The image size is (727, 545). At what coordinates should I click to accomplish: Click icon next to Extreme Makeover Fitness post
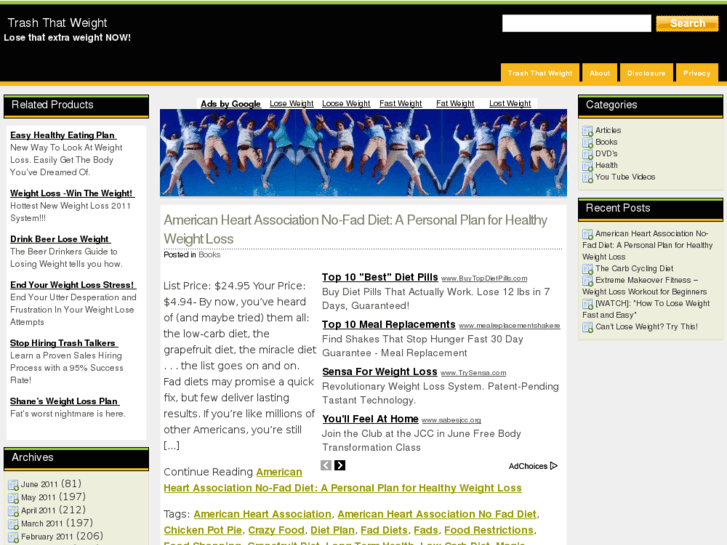tap(587, 281)
